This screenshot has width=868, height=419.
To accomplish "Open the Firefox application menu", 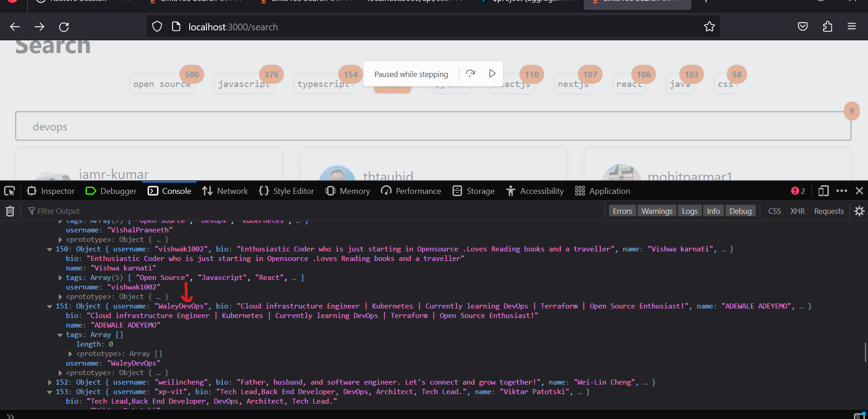I will coord(852,27).
